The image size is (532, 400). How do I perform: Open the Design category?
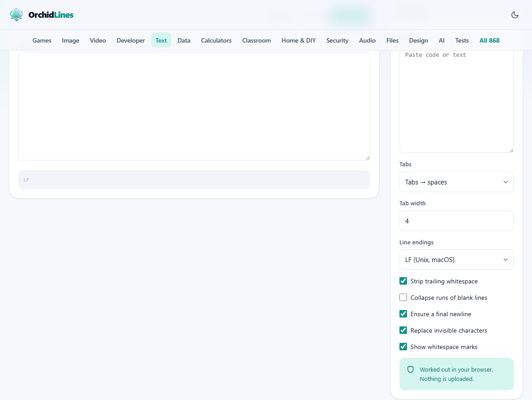click(x=419, y=40)
